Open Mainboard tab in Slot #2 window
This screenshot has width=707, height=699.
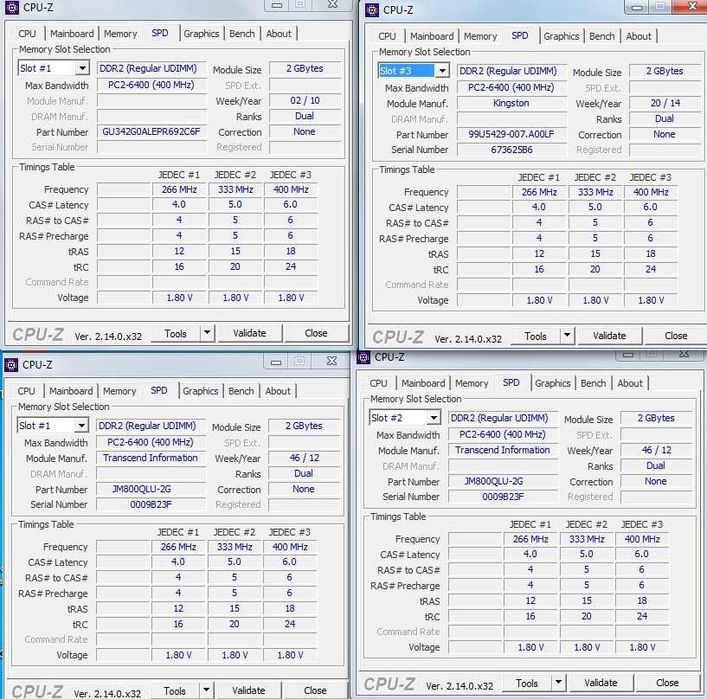click(x=423, y=384)
